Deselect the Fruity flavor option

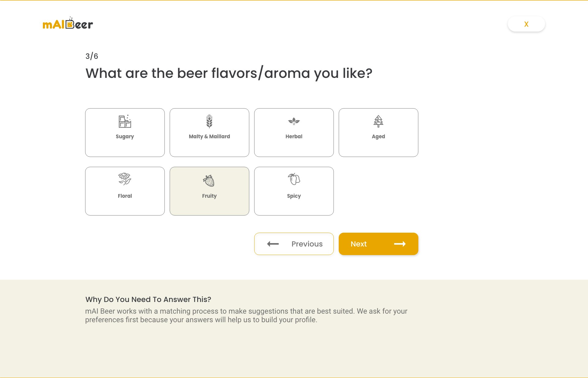coord(209,191)
